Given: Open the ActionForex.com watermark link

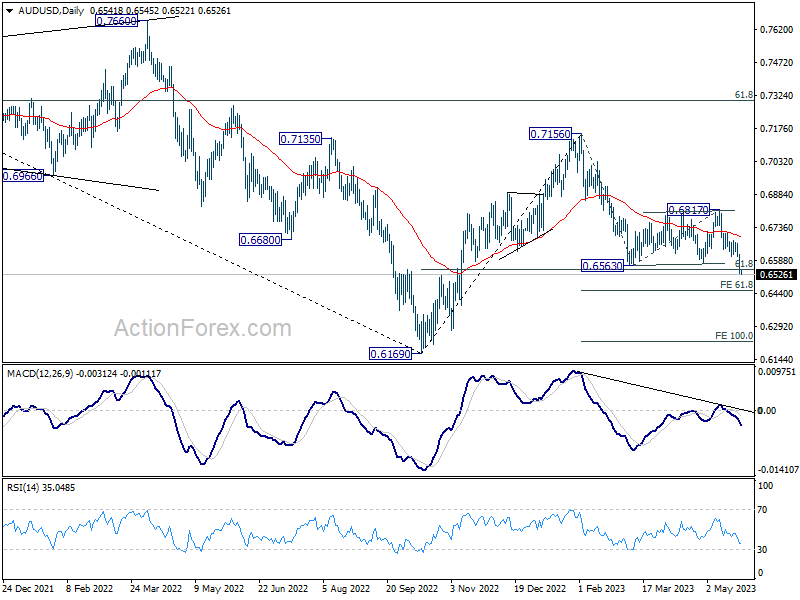Looking at the screenshot, I should pos(203,328).
